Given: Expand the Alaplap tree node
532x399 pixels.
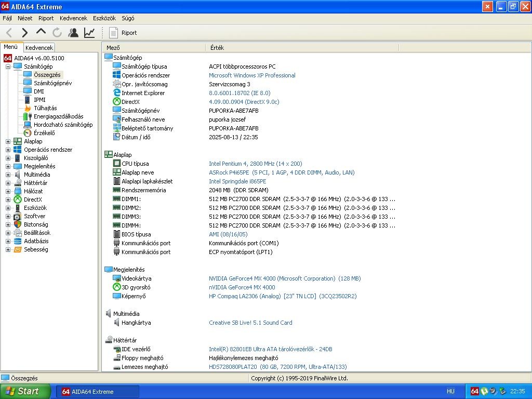Looking at the screenshot, I should click(8, 141).
